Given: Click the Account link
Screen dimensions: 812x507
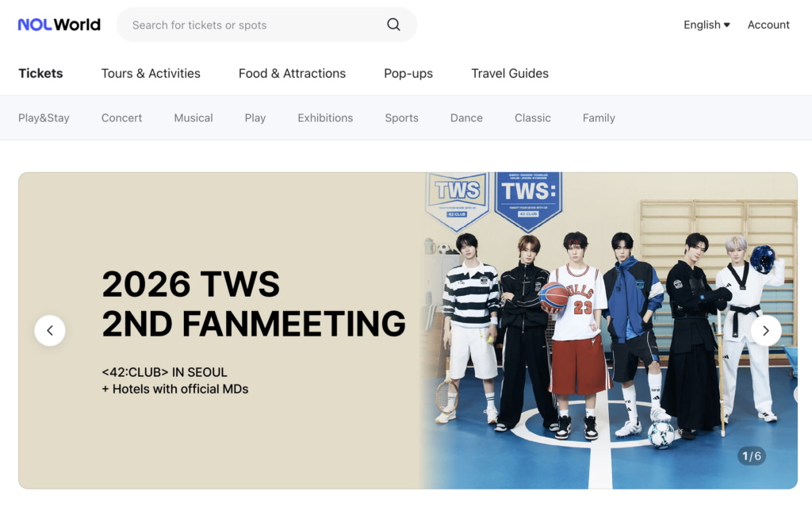Looking at the screenshot, I should pos(768,25).
